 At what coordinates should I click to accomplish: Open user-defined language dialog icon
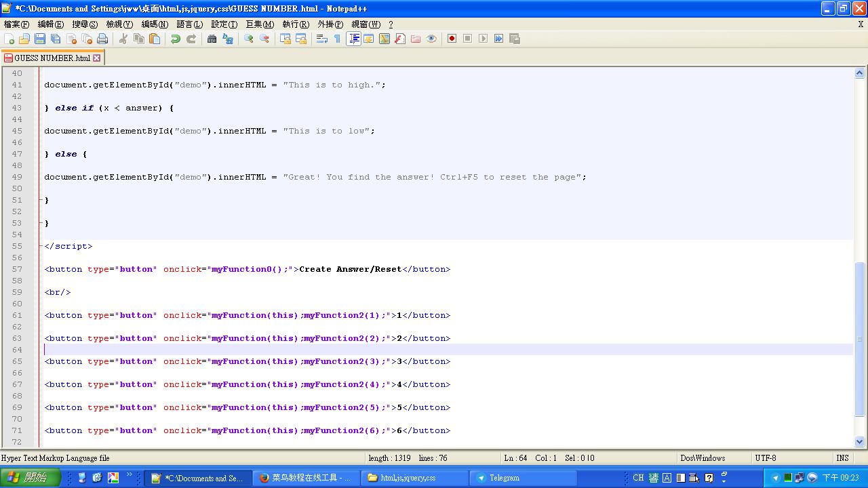click(369, 39)
